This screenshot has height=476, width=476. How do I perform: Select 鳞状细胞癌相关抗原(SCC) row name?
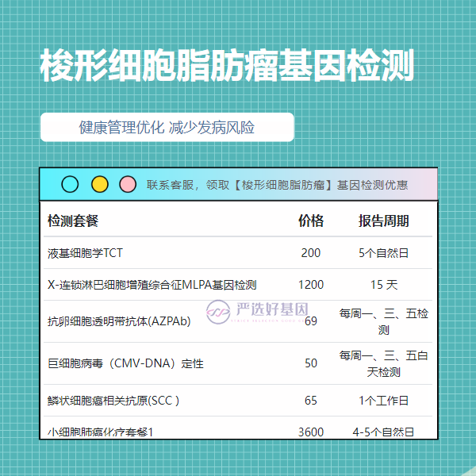113,401
